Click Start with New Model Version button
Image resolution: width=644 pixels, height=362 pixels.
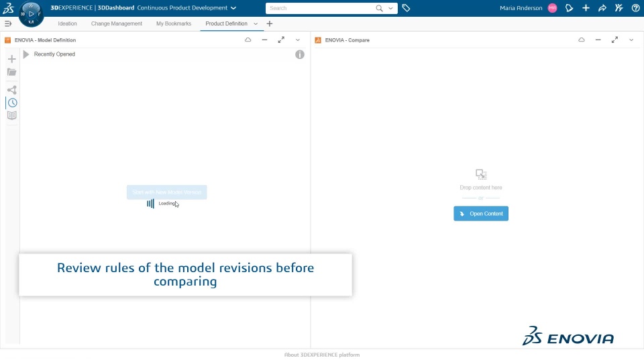[167, 192]
